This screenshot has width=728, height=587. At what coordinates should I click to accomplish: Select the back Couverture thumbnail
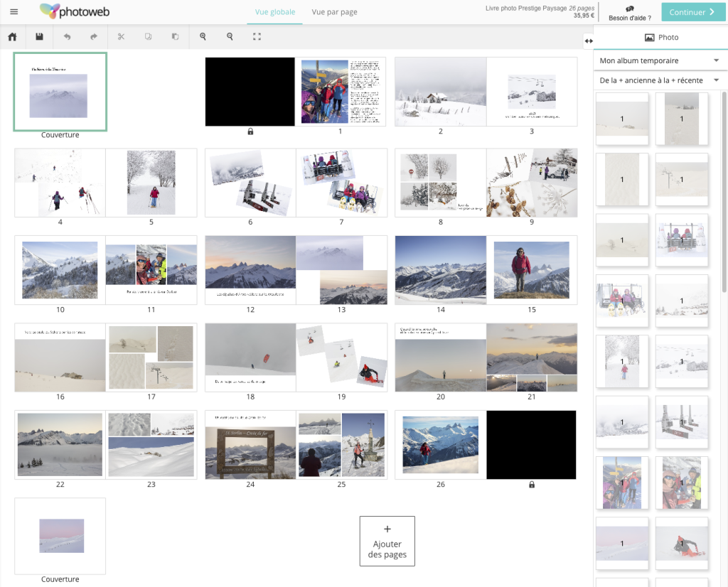(x=60, y=536)
